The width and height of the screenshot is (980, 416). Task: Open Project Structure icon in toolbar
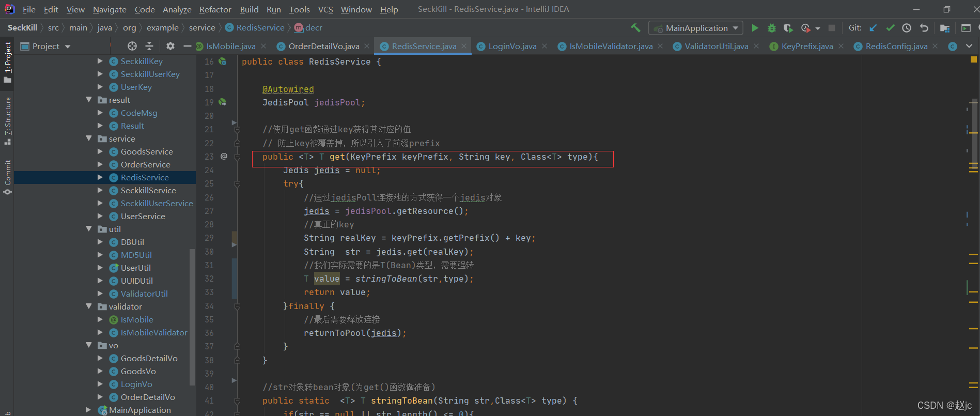pyautogui.click(x=945, y=28)
